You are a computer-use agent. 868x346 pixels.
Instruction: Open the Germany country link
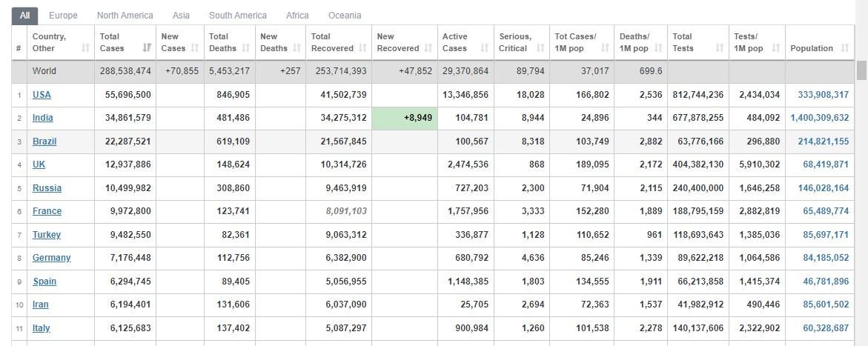click(x=51, y=258)
